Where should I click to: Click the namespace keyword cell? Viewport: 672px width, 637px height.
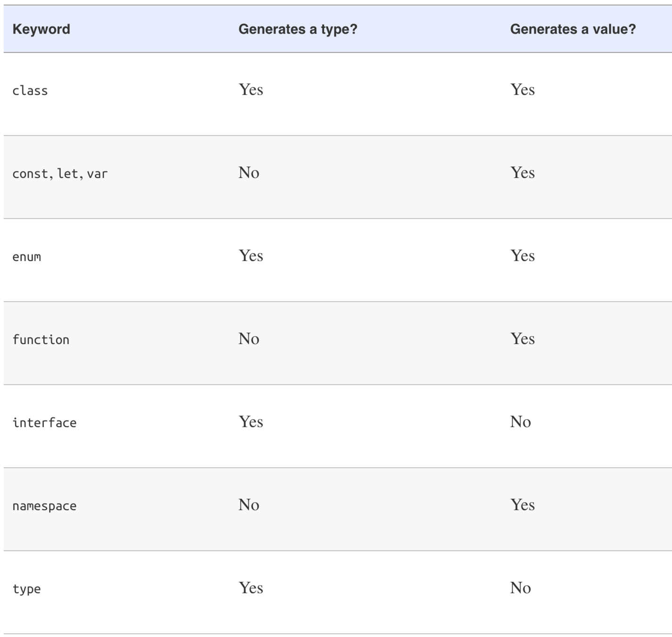[44, 506]
